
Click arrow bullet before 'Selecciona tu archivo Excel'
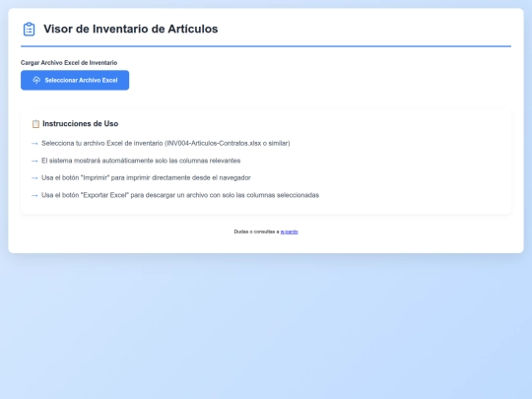[34, 144]
